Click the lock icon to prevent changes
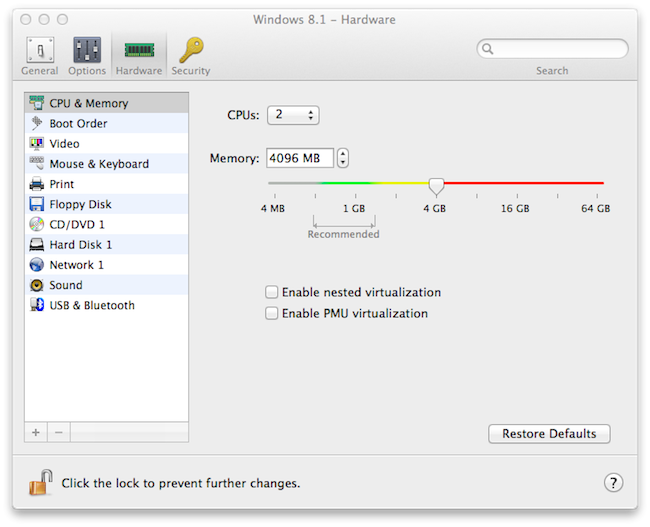The image size is (650, 527). pyautogui.click(x=41, y=482)
